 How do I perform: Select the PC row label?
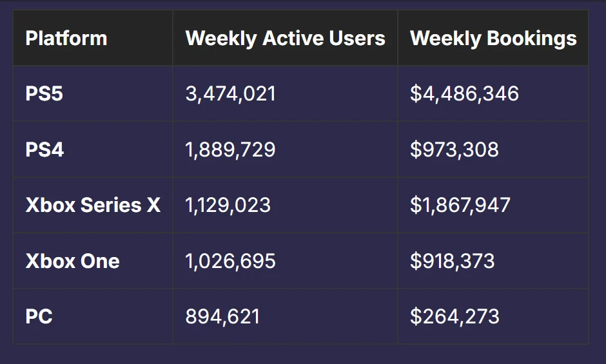click(39, 316)
